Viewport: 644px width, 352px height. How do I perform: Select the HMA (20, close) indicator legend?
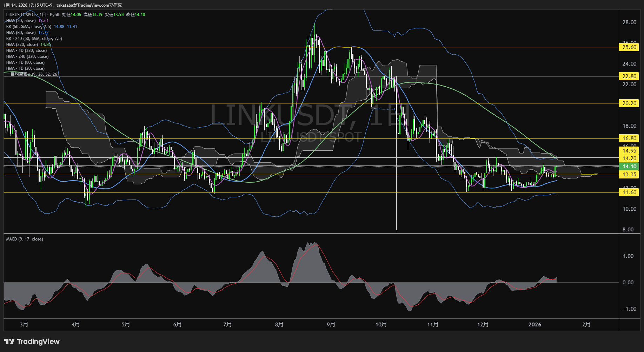point(21,21)
